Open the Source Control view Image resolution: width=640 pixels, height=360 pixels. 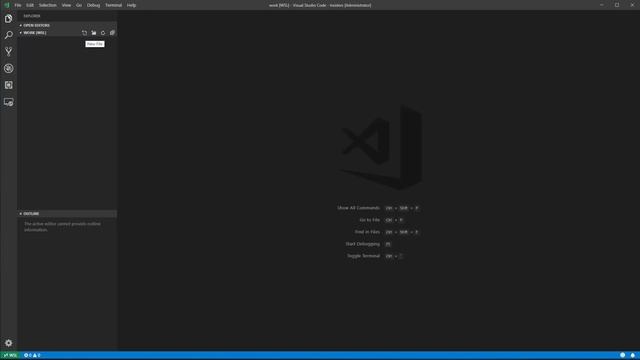click(x=9, y=52)
